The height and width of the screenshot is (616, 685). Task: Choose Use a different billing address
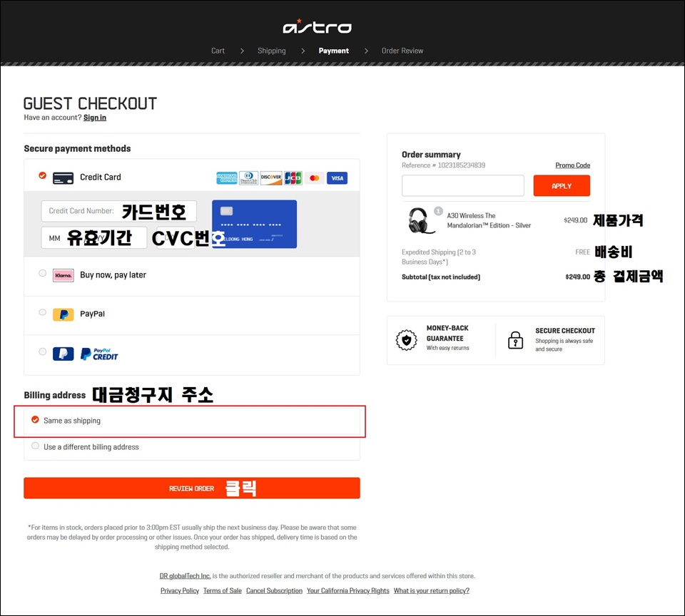coord(35,446)
